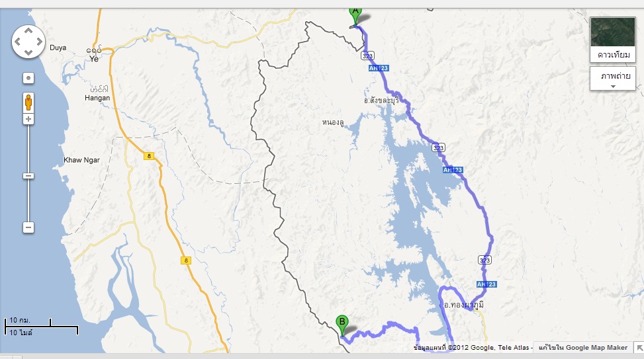Viewport: 644px width, 359px height.
Task: Click the 323 highway shield near Sangkhlaburi
Action: click(x=367, y=56)
